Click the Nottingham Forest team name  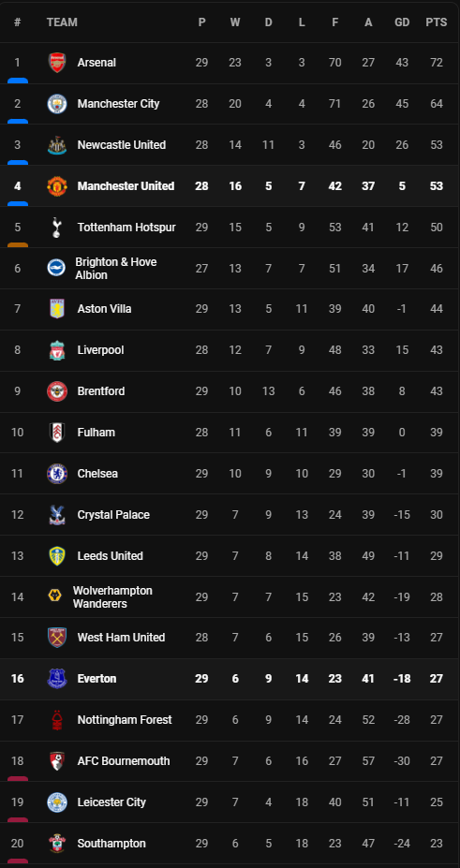(125, 720)
